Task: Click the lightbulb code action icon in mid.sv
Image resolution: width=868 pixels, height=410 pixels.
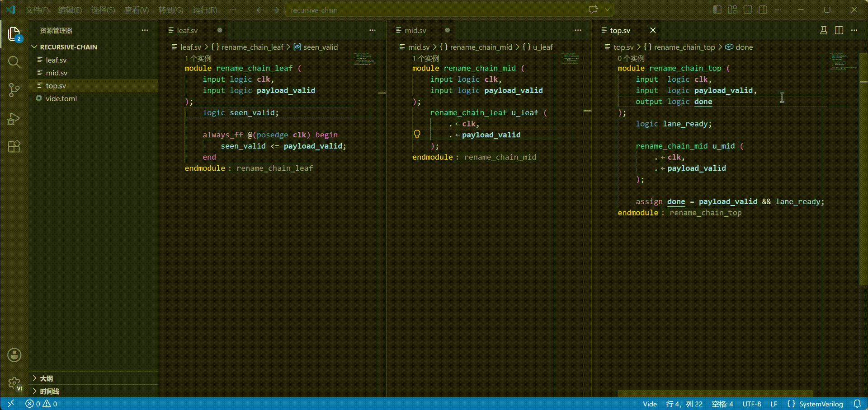Action: 417,134
